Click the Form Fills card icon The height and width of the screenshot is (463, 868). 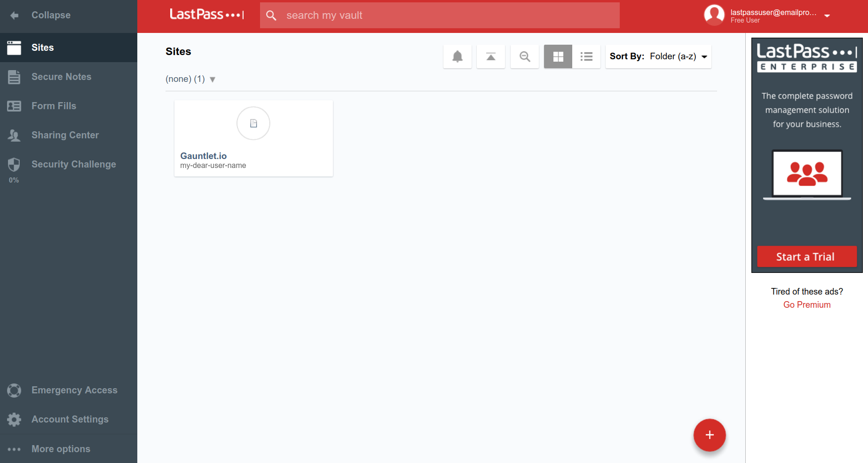(x=14, y=106)
